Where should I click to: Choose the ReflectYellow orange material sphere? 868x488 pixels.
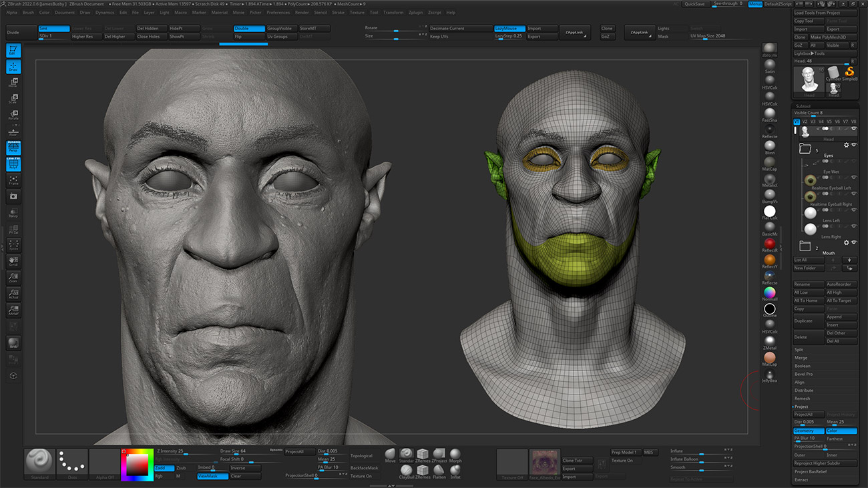tap(770, 261)
